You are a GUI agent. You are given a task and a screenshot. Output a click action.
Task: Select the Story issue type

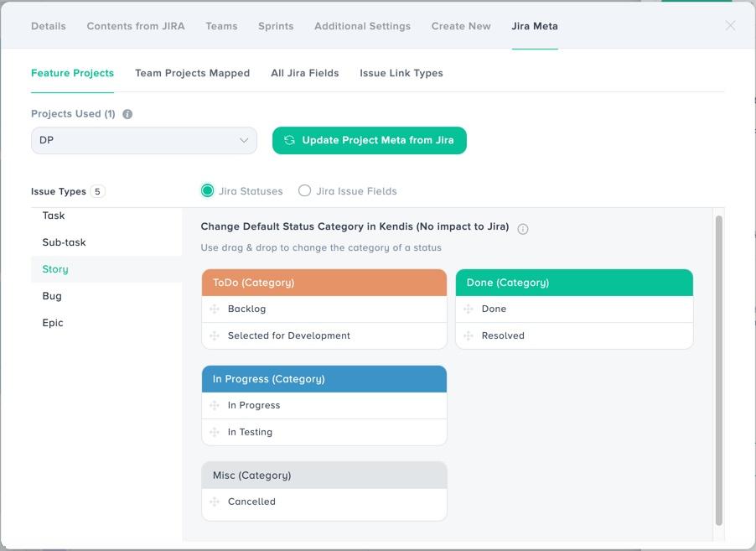pyautogui.click(x=106, y=269)
